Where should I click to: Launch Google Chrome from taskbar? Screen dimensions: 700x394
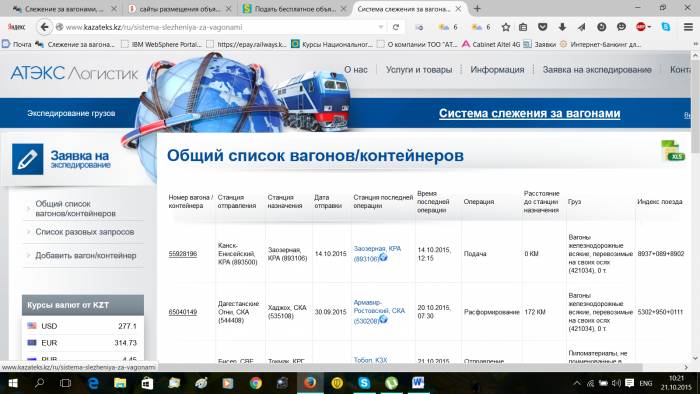click(x=256, y=383)
